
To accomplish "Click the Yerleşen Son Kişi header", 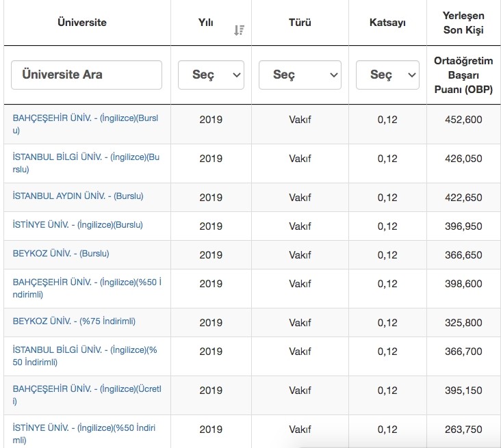I will pyautogui.click(x=463, y=23).
